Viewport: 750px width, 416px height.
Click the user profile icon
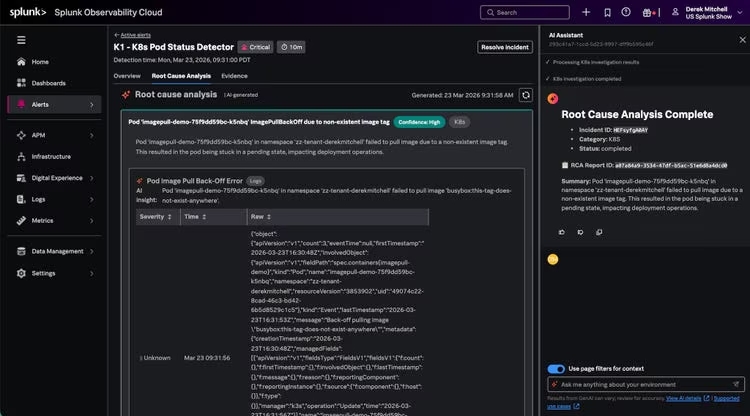pos(675,12)
